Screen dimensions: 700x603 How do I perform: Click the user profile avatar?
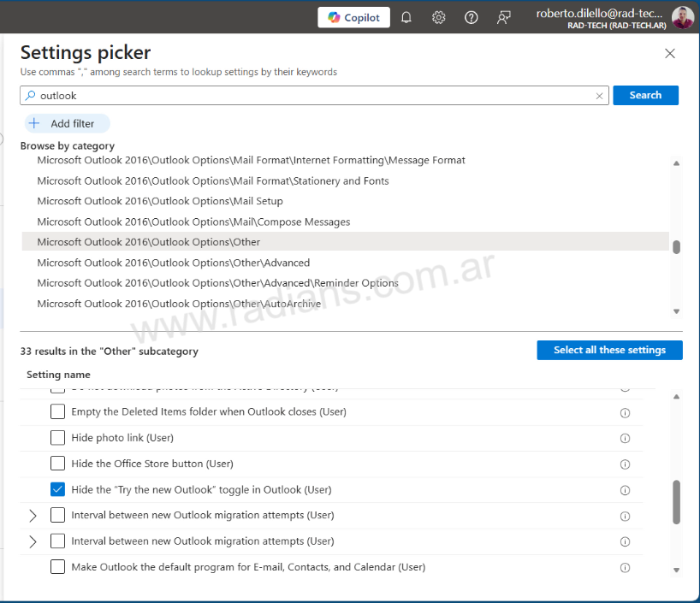pos(683,18)
